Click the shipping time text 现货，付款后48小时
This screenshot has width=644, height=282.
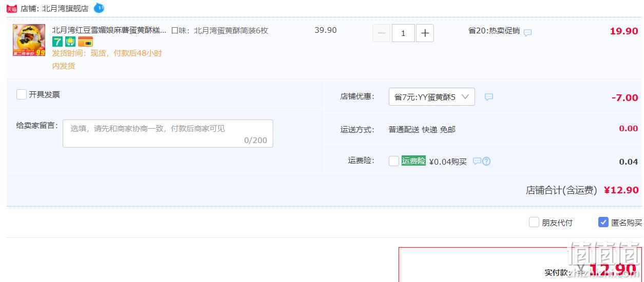126,53
